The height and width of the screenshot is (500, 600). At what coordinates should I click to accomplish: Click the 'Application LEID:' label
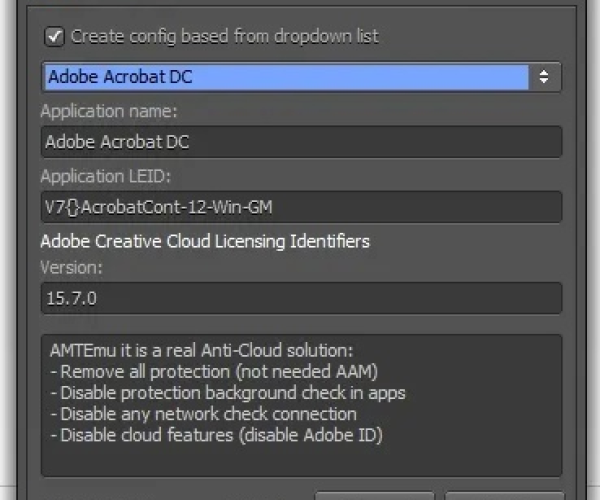coord(106,176)
